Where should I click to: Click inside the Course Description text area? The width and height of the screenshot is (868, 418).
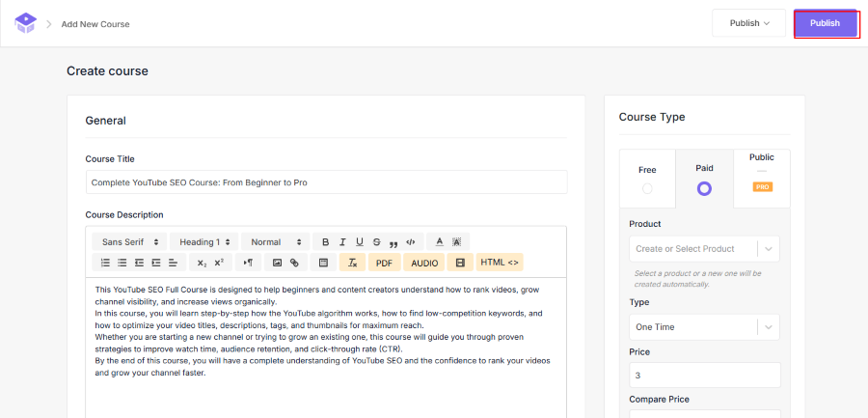(326, 348)
